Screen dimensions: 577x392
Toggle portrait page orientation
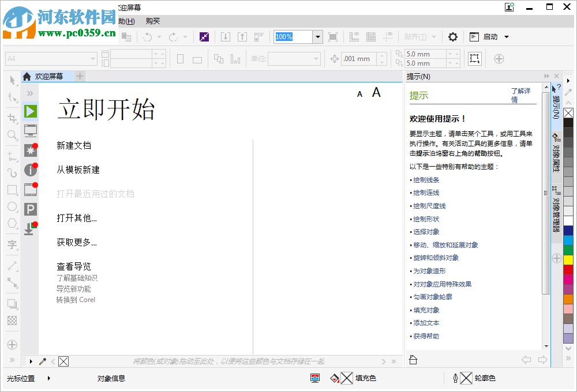179,58
